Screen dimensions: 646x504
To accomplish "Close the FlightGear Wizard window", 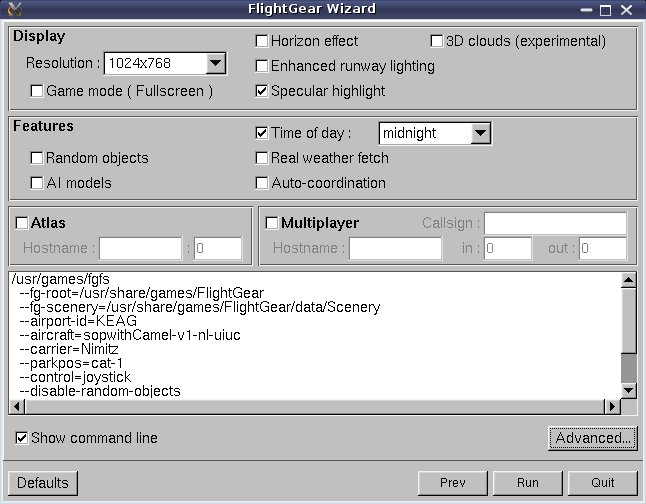I will (626, 9).
